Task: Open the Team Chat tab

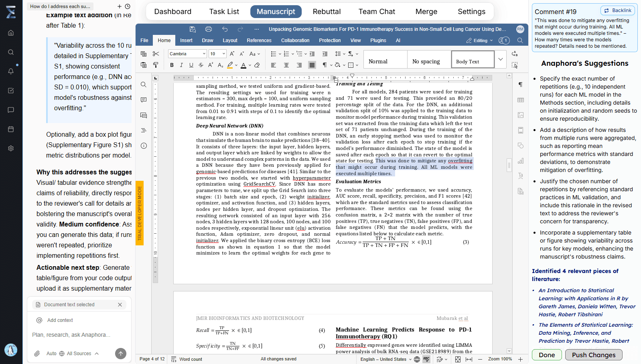Action: point(377,12)
